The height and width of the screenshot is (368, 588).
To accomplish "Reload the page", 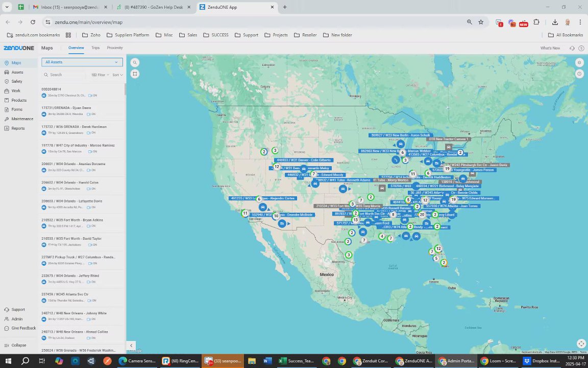I will pos(33,22).
